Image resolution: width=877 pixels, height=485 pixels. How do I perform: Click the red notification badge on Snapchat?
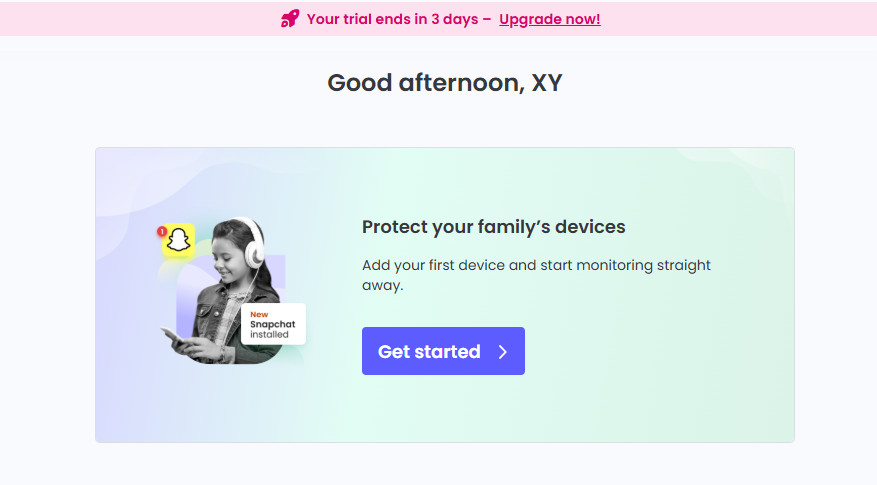tap(162, 232)
